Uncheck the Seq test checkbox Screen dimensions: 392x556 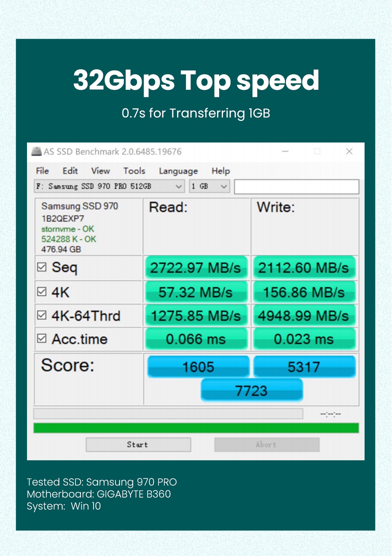pos(42,267)
